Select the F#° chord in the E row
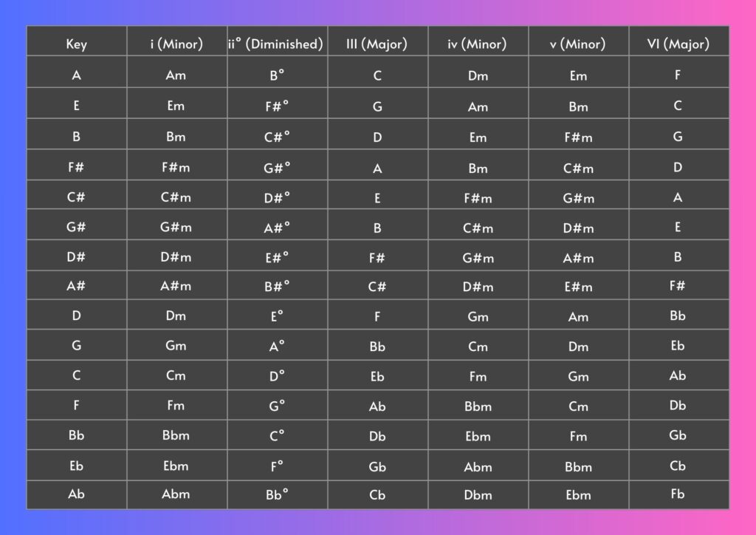The width and height of the screenshot is (756, 535). tap(277, 106)
